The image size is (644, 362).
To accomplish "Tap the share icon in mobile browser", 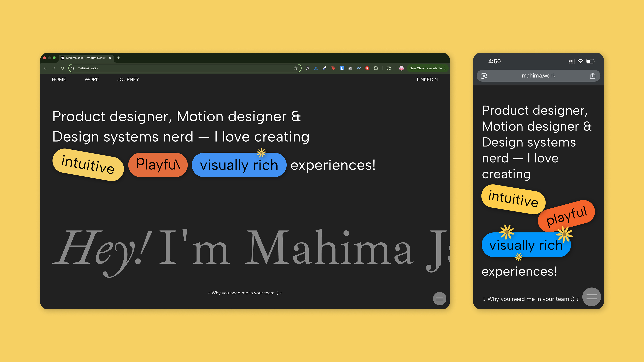I will 592,76.
